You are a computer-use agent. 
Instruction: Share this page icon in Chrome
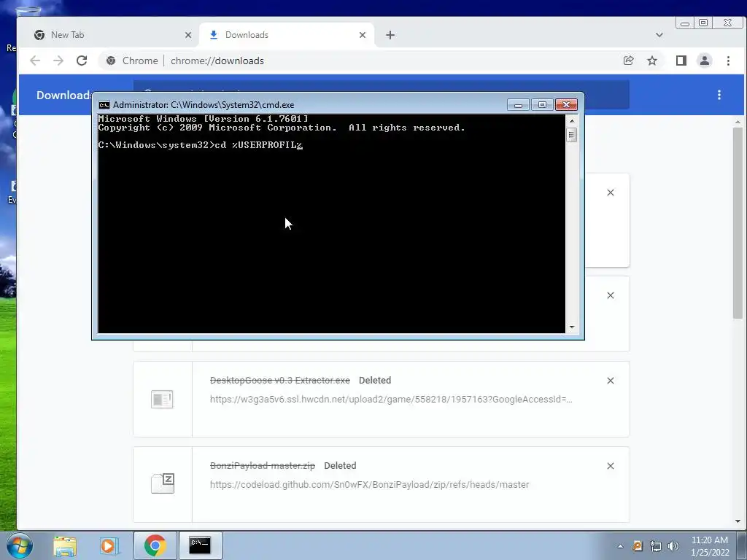[628, 61]
